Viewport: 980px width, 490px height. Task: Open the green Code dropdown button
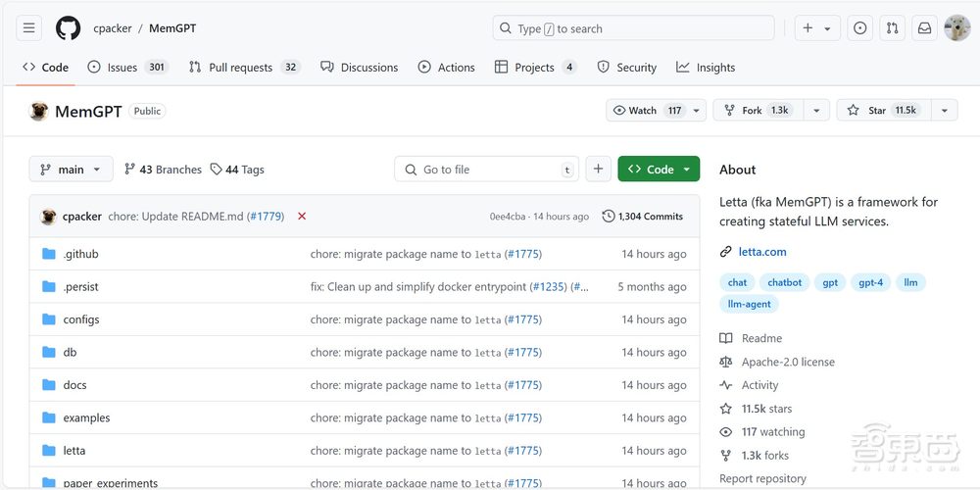click(x=659, y=170)
